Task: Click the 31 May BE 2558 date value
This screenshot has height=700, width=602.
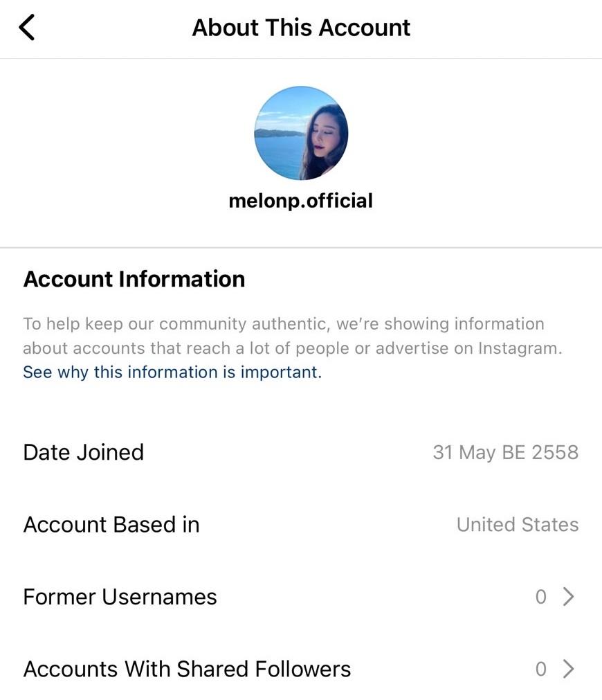Action: point(505,452)
